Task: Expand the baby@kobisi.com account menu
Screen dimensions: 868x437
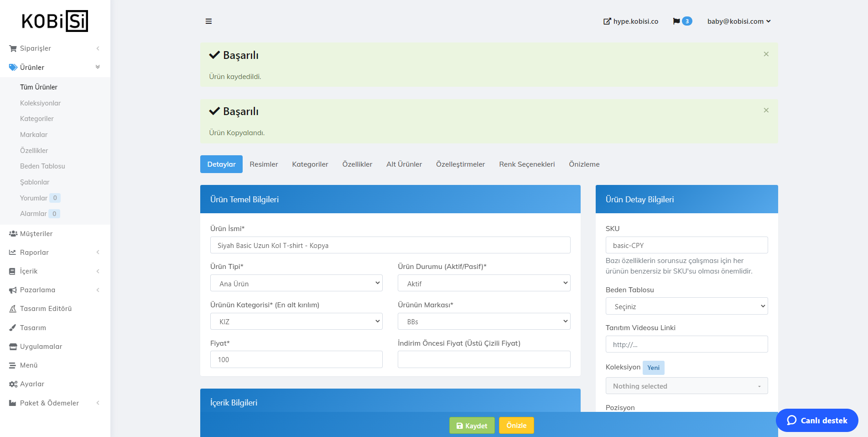Action: 738,21
